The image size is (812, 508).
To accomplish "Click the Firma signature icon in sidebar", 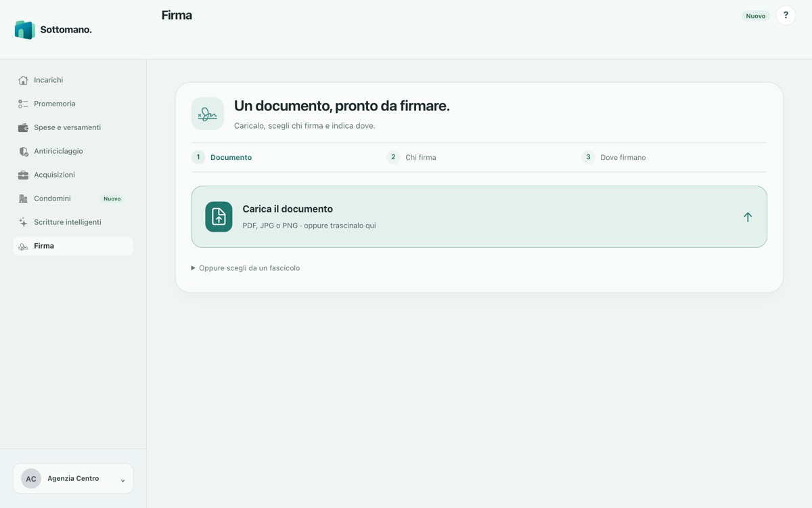I will click(x=23, y=247).
